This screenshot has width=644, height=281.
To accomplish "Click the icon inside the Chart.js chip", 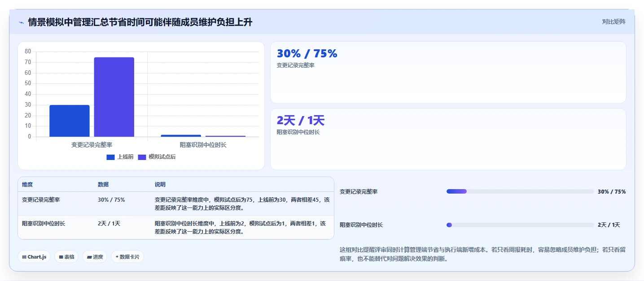I will coord(24,257).
